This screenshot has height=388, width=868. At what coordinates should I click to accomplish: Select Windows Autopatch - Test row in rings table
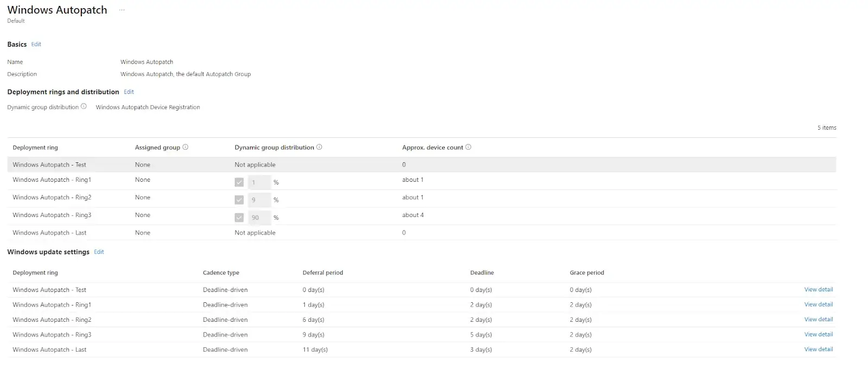coord(422,164)
